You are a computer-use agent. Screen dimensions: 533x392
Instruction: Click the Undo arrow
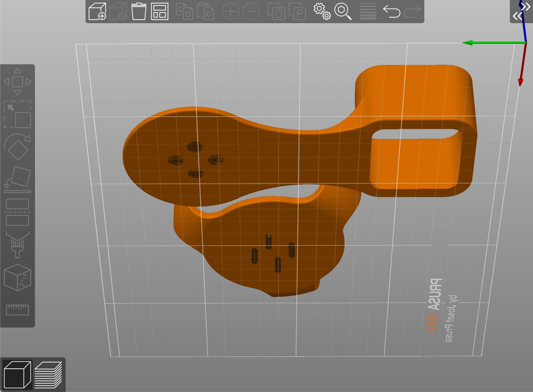[x=391, y=11]
